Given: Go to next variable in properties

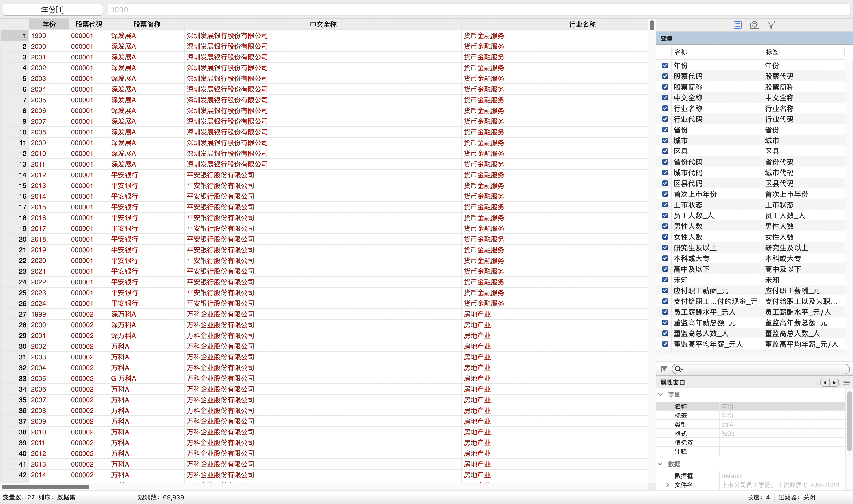Looking at the screenshot, I should (x=834, y=383).
